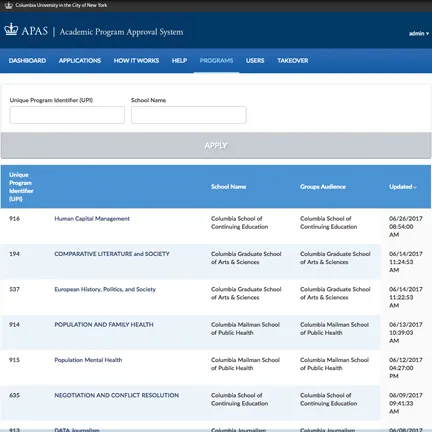Open the Users tab
Screen dimensions: 432x432
(x=255, y=61)
